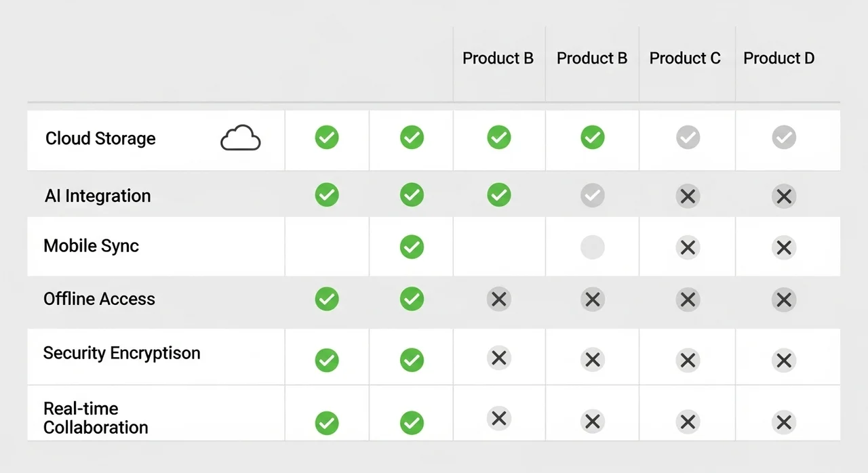Click the Offline Access row label

coord(99,299)
